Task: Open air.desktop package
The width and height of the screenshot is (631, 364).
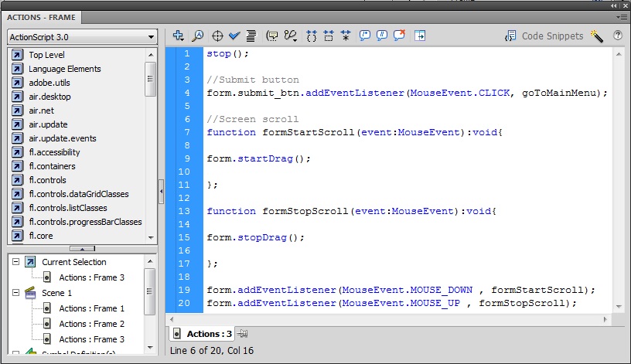Action: [x=50, y=97]
